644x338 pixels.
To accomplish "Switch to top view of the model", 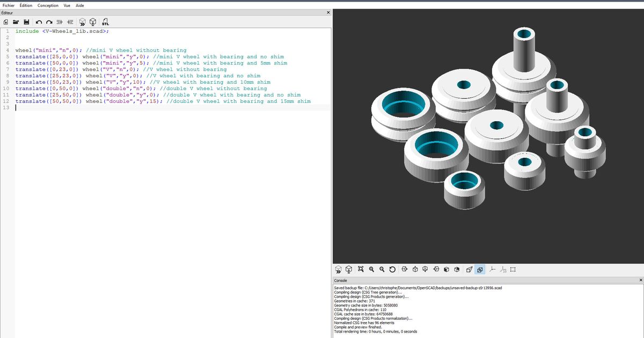I will [415, 269].
